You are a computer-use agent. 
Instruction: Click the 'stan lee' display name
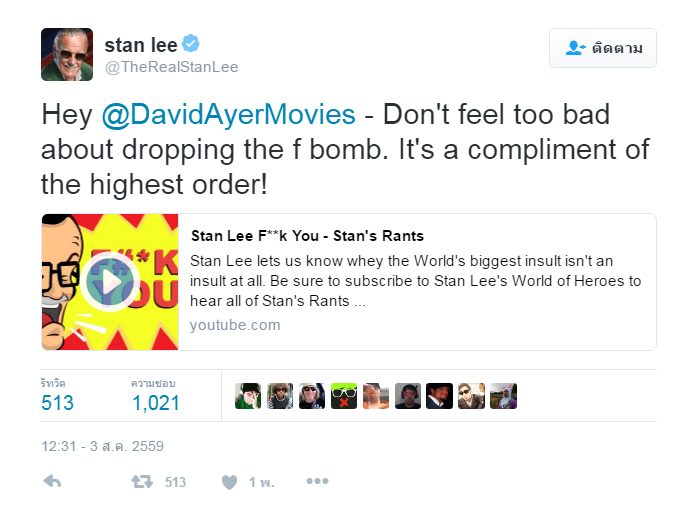[x=140, y=44]
